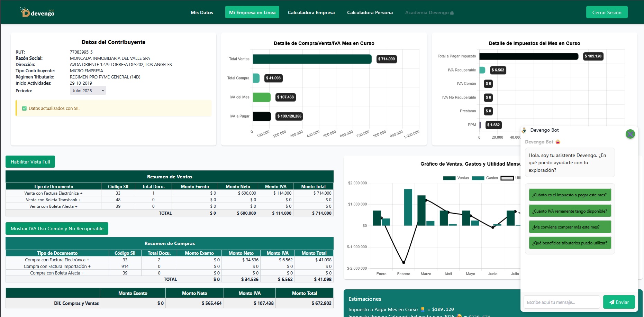The height and width of the screenshot is (317, 644).
Task: Click the green check icon for SII data
Action: pyautogui.click(x=24, y=109)
